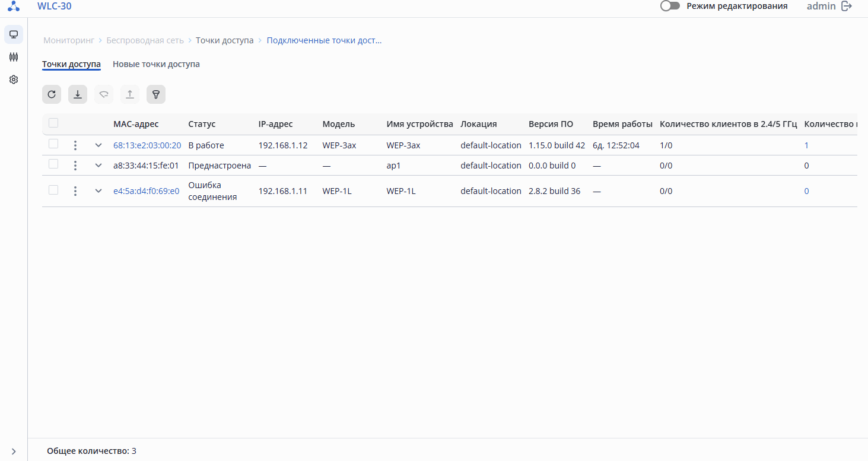Click the refresh table icon
The height and width of the screenshot is (461, 868).
(x=52, y=94)
